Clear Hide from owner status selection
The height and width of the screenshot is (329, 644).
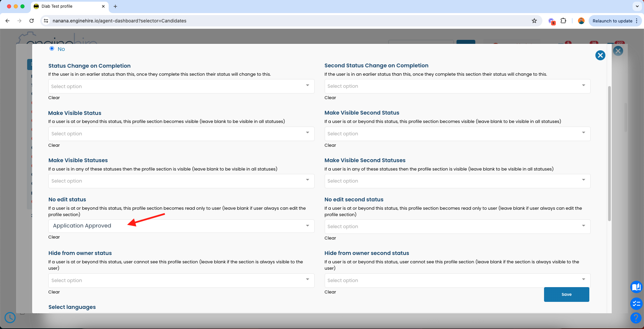(54, 292)
